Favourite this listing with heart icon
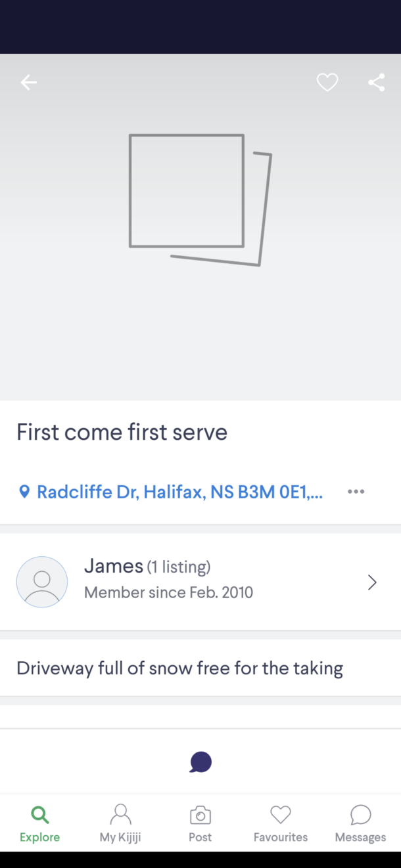This screenshot has width=401, height=868. pos(327,82)
